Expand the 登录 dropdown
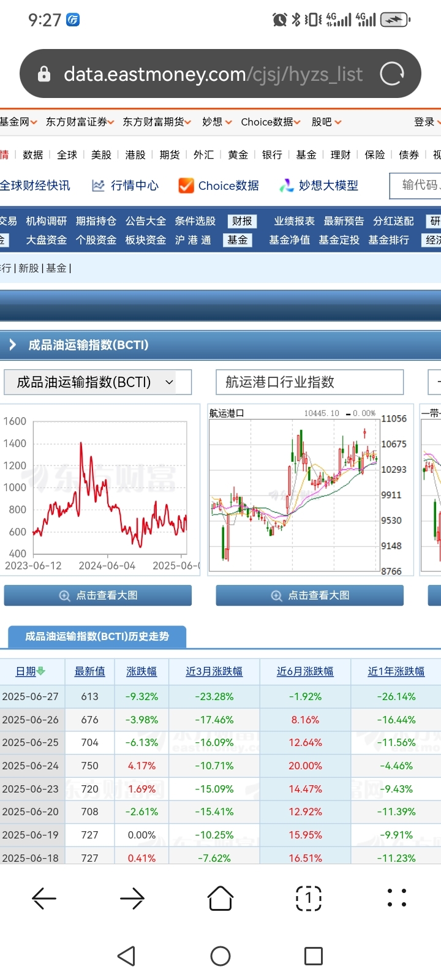This screenshot has height=980, width=441. (x=427, y=122)
